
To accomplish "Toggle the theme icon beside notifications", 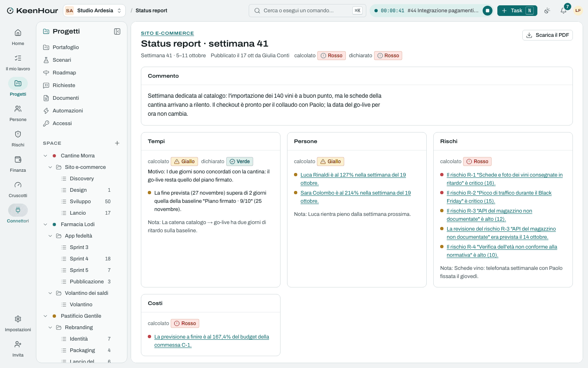I will pyautogui.click(x=547, y=11).
